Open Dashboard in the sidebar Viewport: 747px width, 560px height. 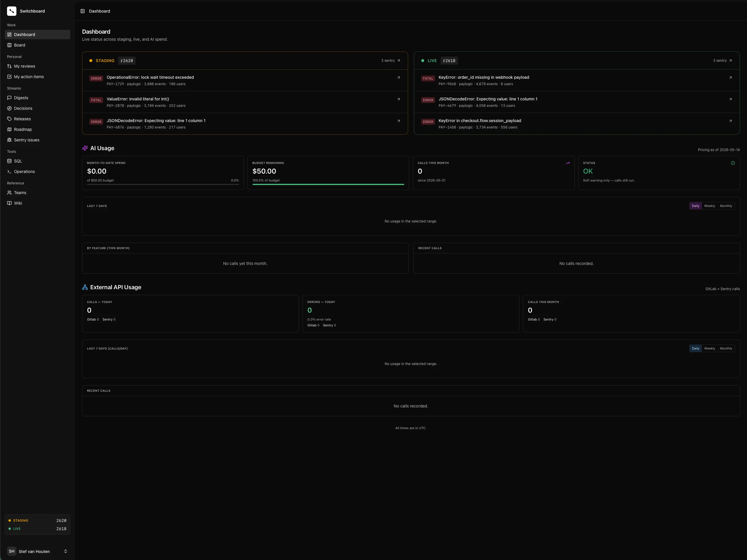pos(37,35)
